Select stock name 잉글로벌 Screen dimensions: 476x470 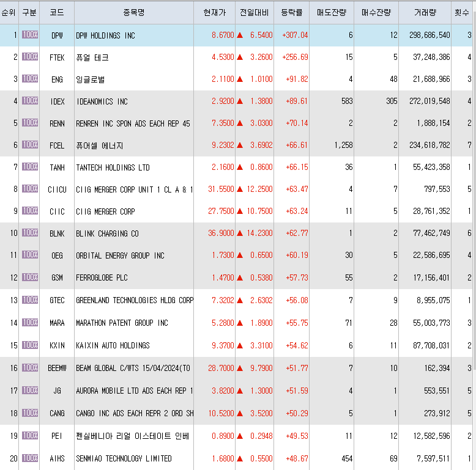click(x=90, y=79)
